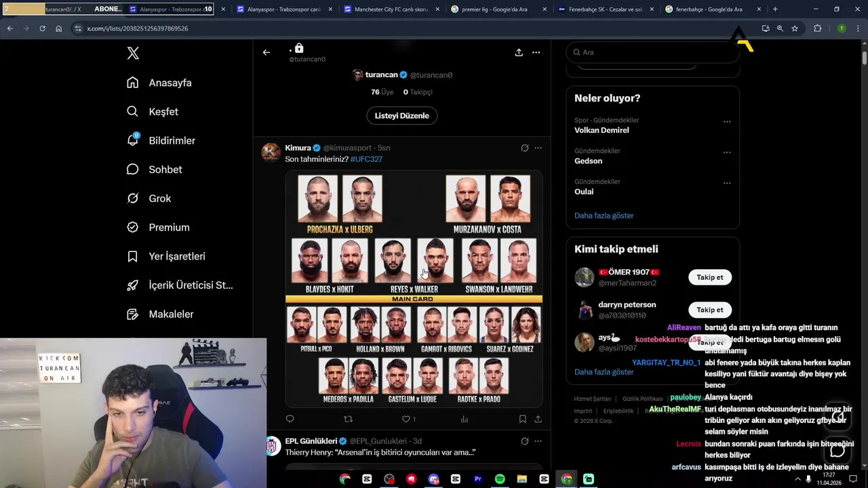Open the taskbar notification center
This screenshot has height=488, width=868.
click(853, 479)
